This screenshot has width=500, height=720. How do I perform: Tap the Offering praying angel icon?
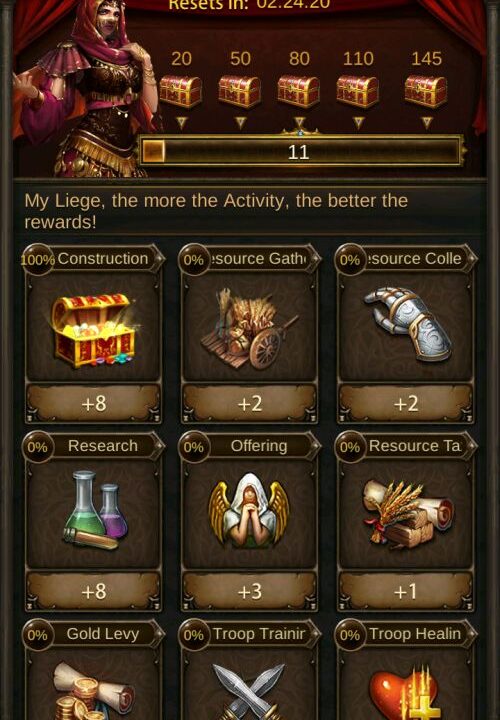click(x=249, y=511)
